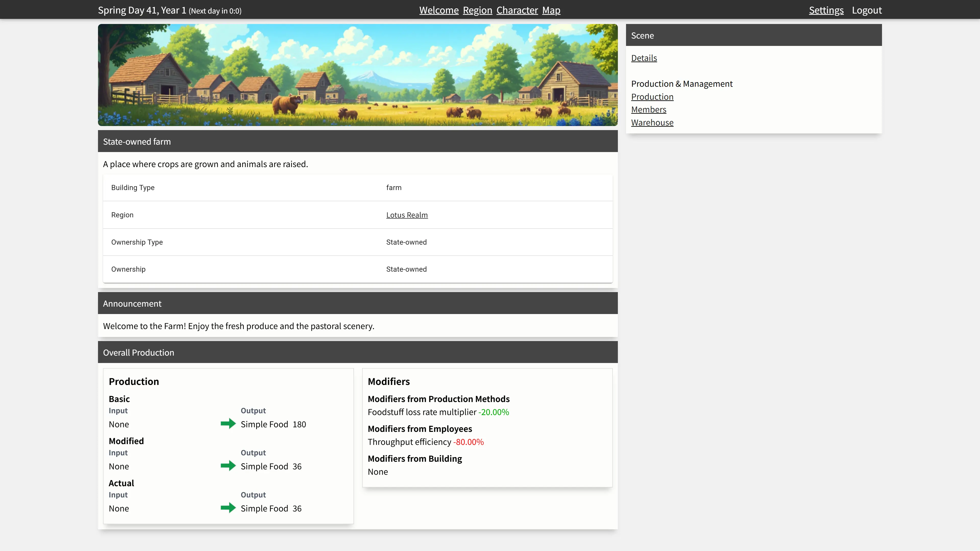This screenshot has width=980, height=551.
Task: Click the Basic output 'Simple Food 180'
Action: tap(273, 424)
